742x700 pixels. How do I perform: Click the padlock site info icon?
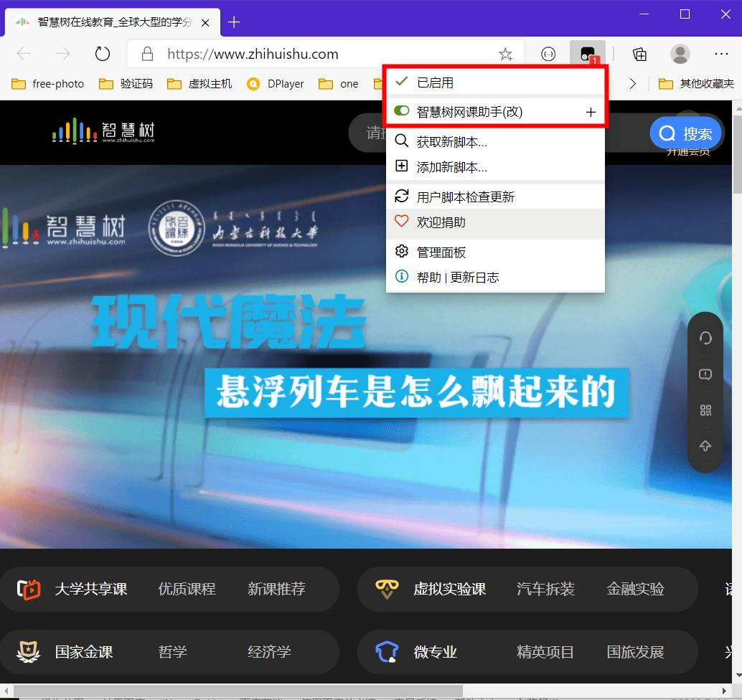coord(147,54)
